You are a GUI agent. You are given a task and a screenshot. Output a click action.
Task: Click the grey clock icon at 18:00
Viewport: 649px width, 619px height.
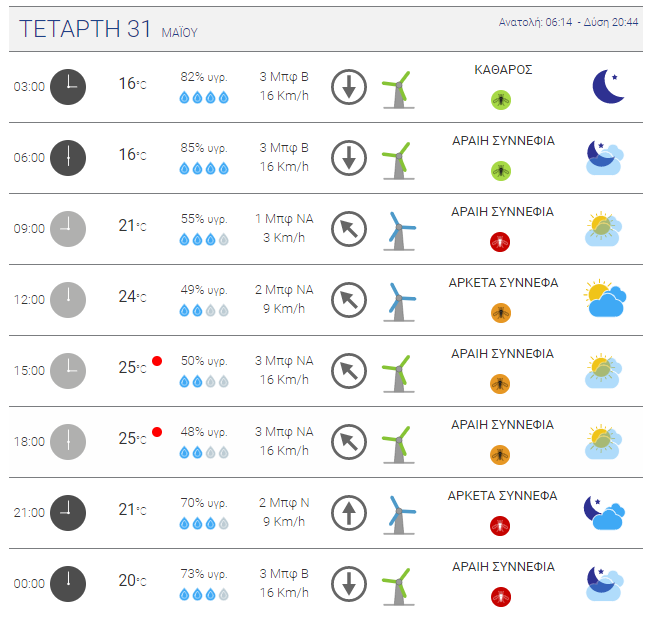[x=68, y=442]
